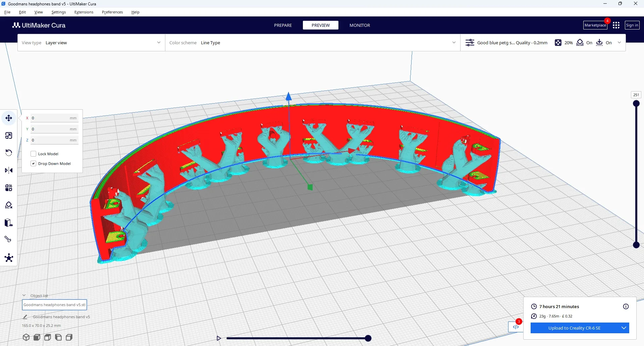Enable the Lock Model checkbox
Image resolution: width=644 pixels, height=346 pixels.
pos(34,154)
